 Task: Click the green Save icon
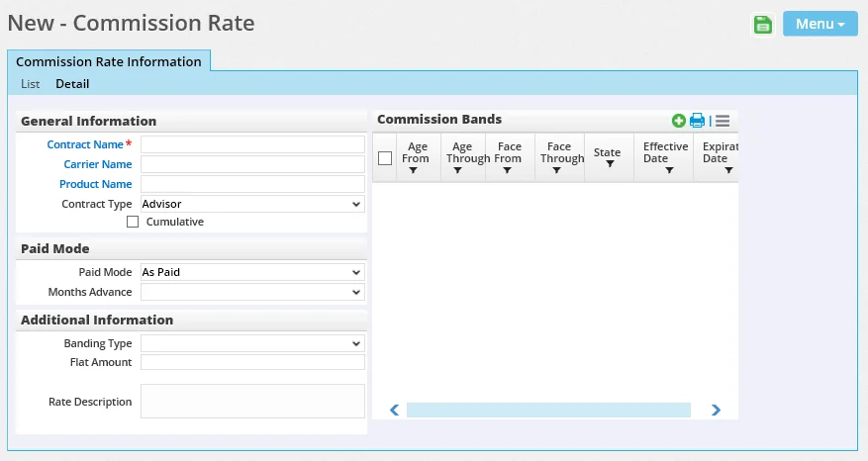pos(763,25)
